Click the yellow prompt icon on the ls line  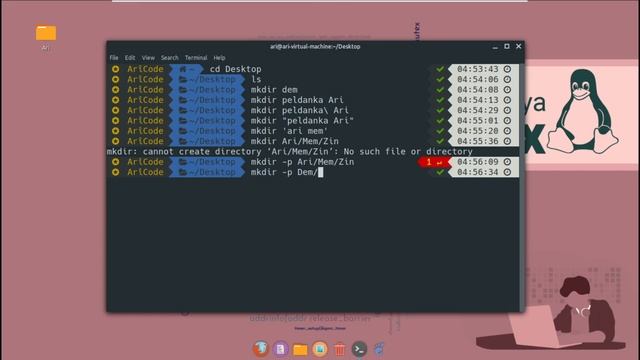point(116,79)
